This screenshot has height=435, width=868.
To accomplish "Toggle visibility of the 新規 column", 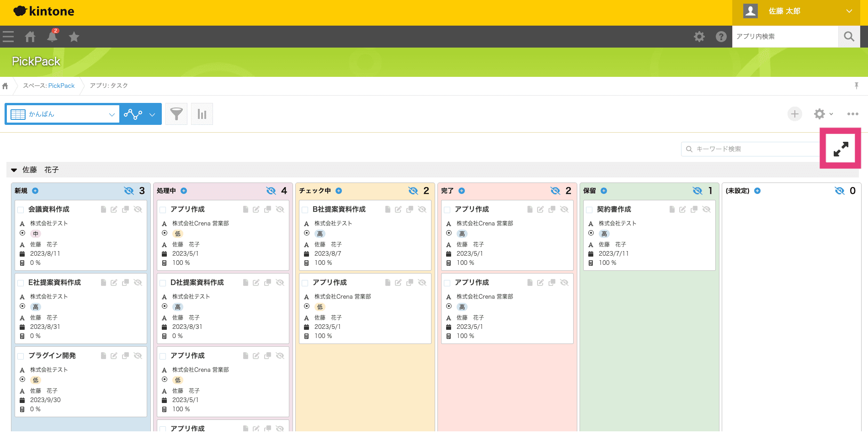I will click(x=129, y=191).
